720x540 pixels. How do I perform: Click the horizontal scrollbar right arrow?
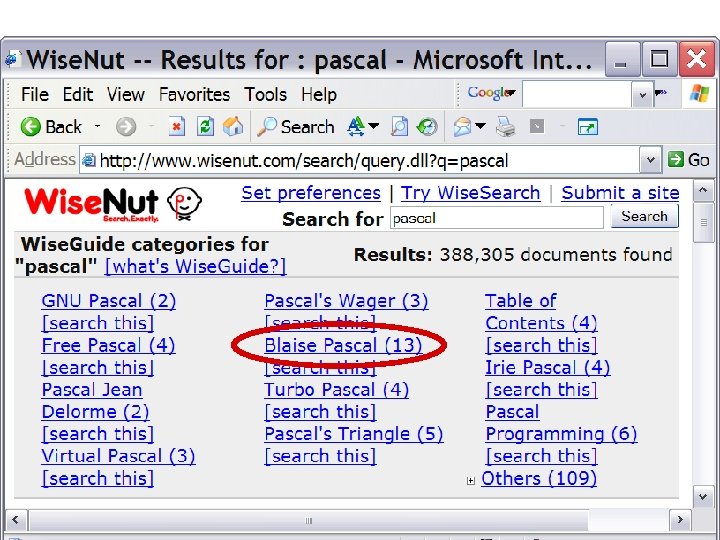680,520
